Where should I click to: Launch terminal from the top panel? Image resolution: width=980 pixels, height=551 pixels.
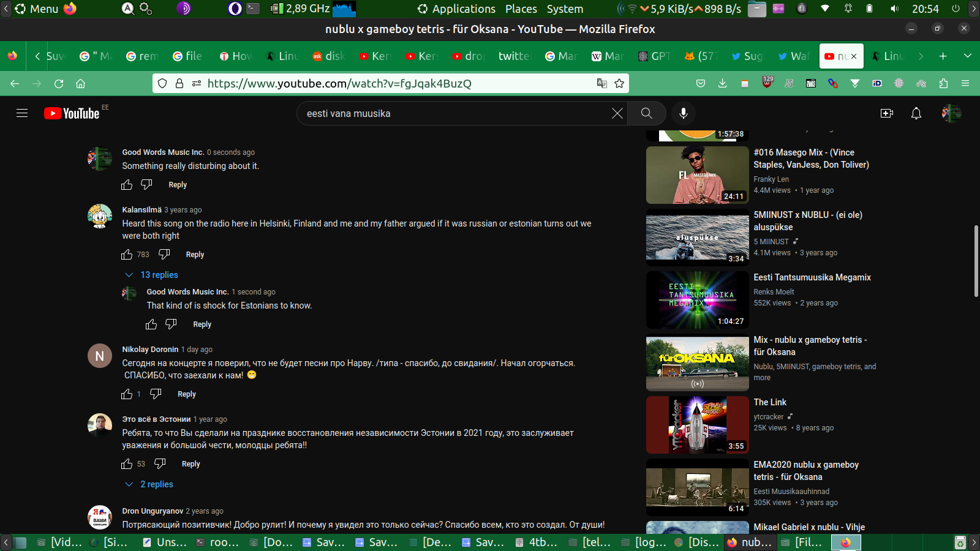tap(254, 9)
